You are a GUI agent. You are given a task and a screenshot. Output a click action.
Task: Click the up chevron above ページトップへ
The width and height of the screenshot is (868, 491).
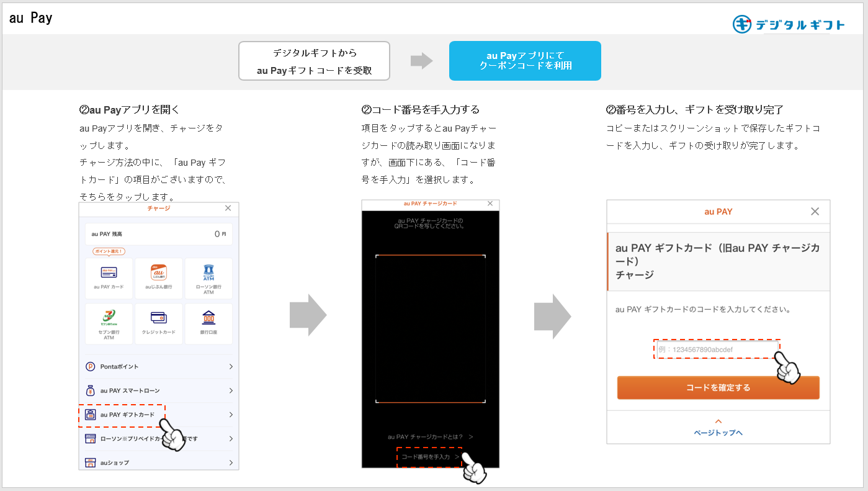[x=718, y=421]
